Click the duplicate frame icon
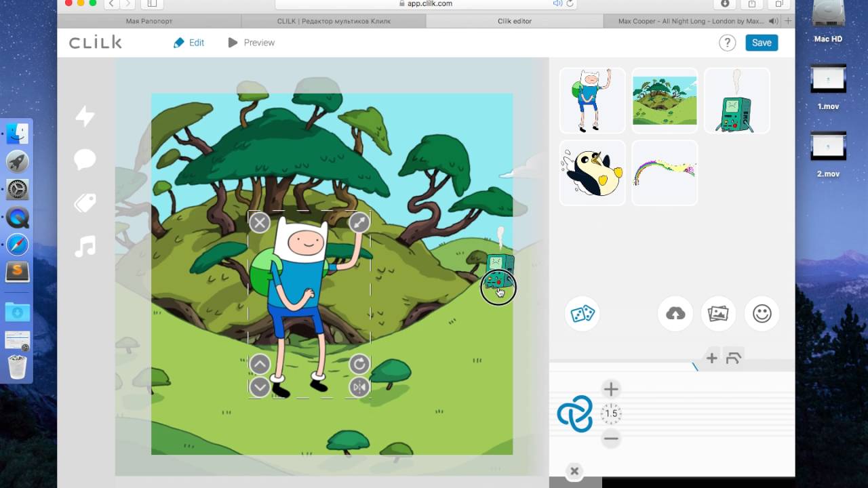This screenshot has height=488, width=868. coord(734,359)
